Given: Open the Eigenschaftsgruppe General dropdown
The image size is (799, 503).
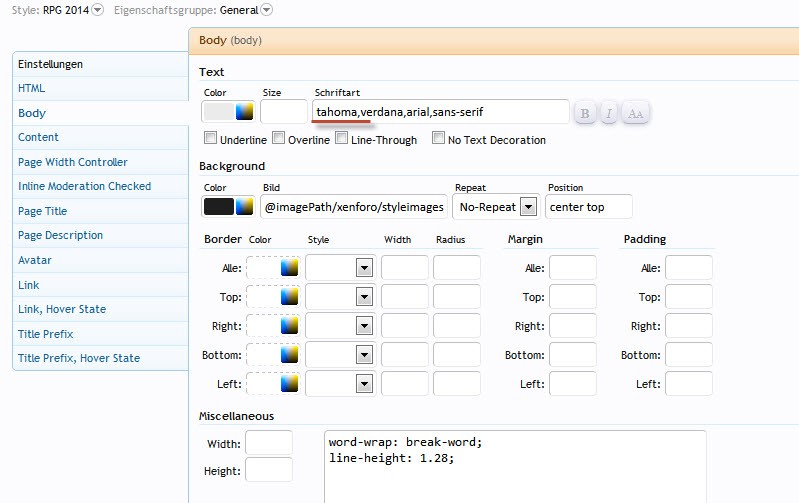Looking at the screenshot, I should (x=267, y=10).
